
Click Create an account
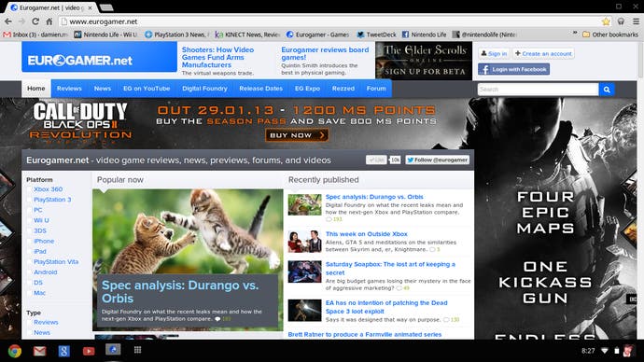pyautogui.click(x=543, y=53)
